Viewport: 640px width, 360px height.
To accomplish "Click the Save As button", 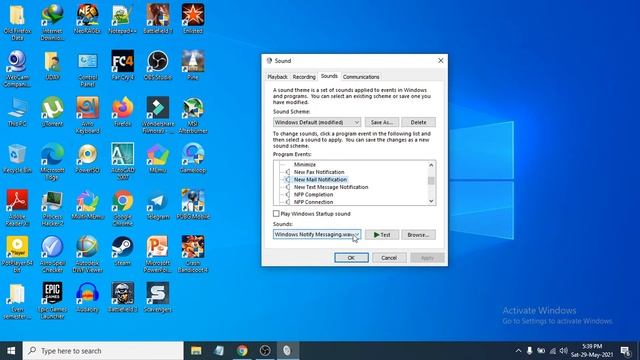I will pos(382,122).
